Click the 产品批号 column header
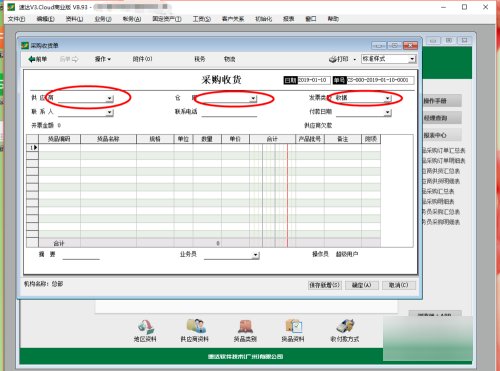 (x=310, y=139)
